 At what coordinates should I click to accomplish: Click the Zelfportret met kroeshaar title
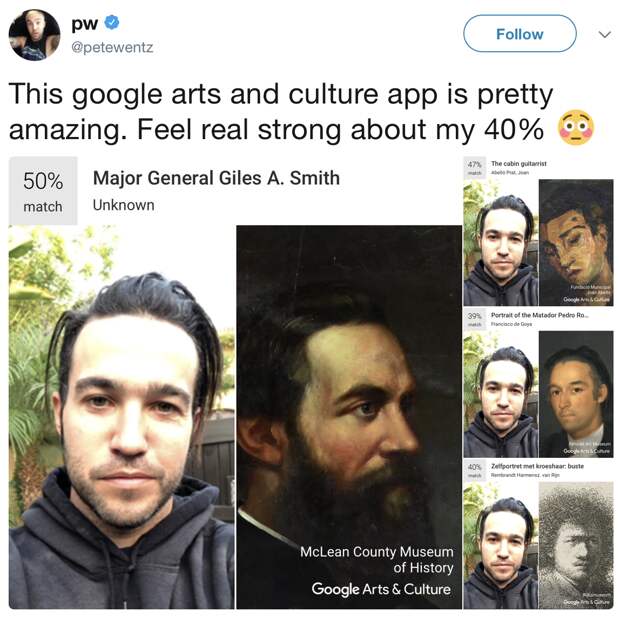pyautogui.click(x=537, y=466)
